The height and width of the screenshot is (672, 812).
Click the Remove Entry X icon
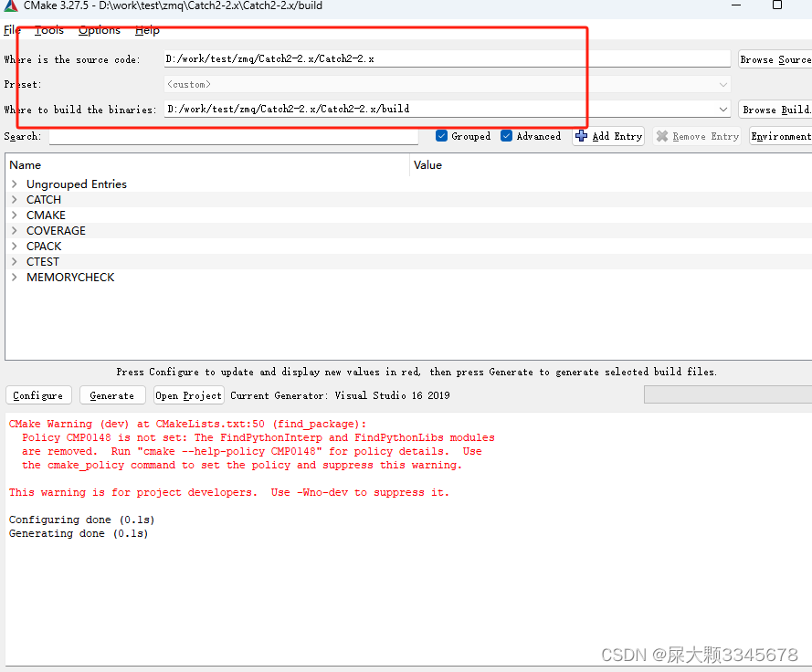[662, 136]
